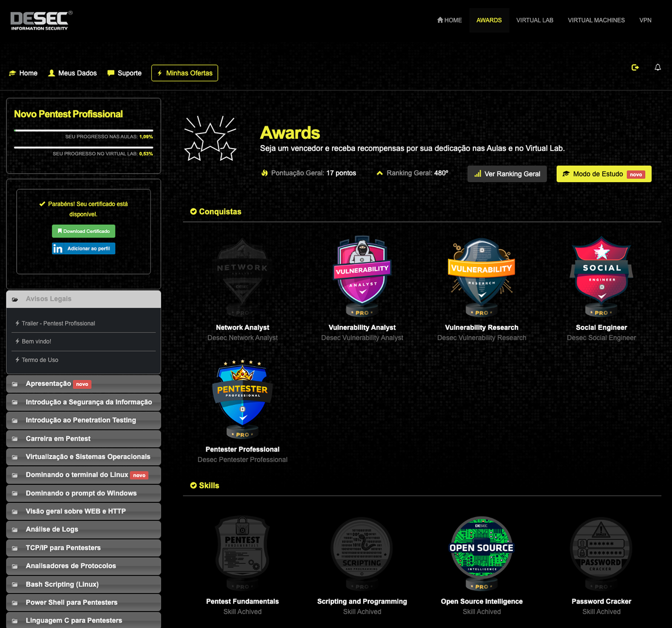The image size is (672, 628).
Task: Click the Ver Ranking Geral button
Action: coord(507,174)
